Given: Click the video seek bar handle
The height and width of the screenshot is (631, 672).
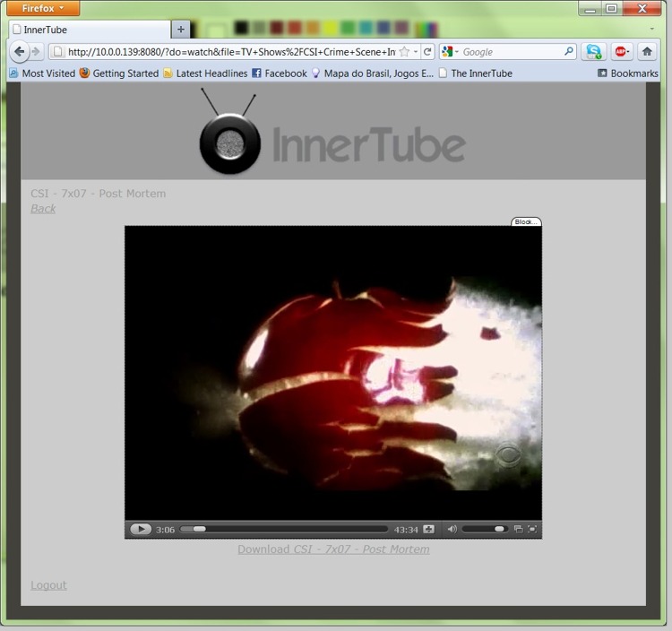Looking at the screenshot, I should tap(199, 529).
